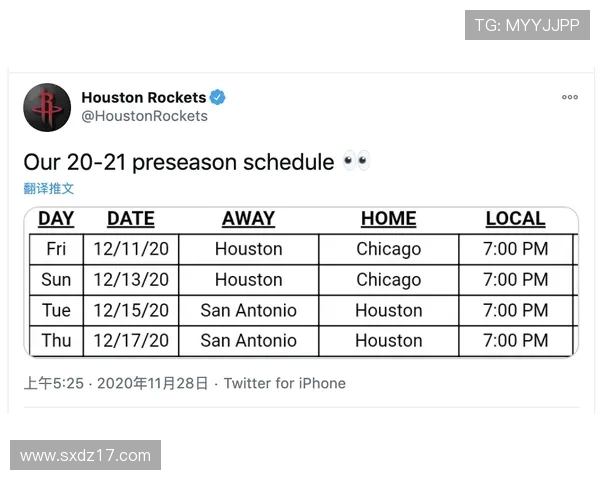Click the 12/11/20 date cell
This screenshot has width=600, height=480.
(x=131, y=249)
